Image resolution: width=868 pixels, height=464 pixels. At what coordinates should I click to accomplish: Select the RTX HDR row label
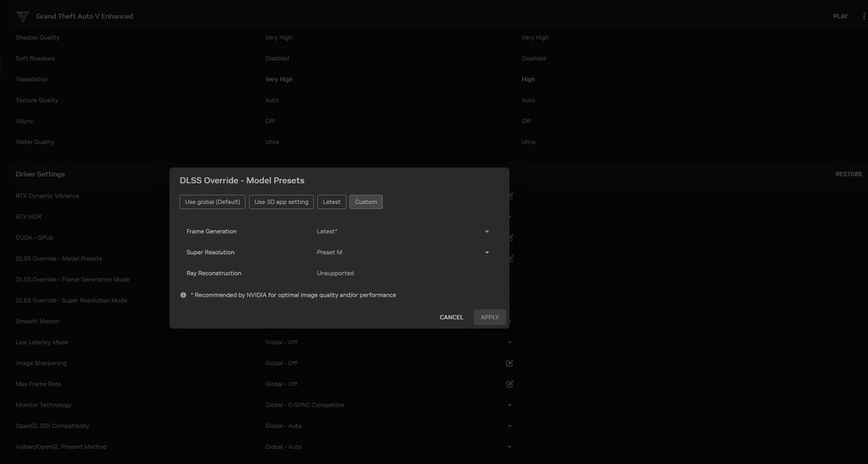28,217
